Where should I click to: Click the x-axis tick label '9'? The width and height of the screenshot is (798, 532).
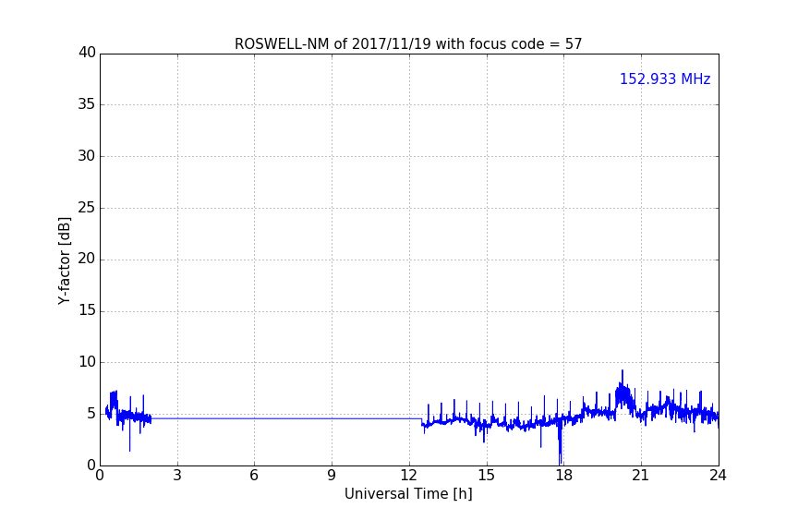click(332, 476)
